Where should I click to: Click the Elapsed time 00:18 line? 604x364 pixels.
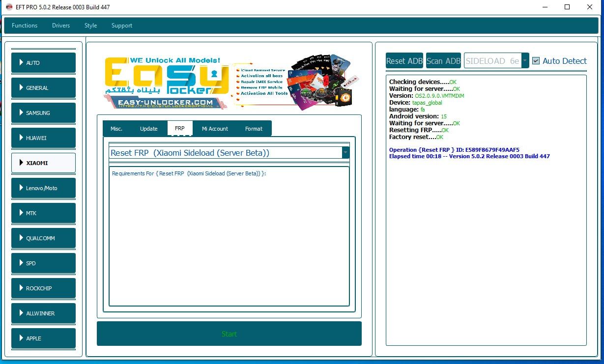[469, 156]
